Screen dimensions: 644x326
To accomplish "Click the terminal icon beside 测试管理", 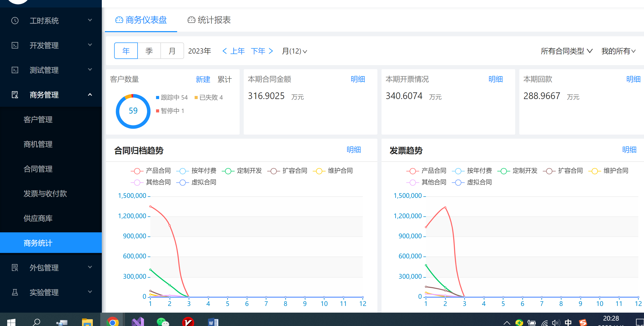I will pos(15,70).
